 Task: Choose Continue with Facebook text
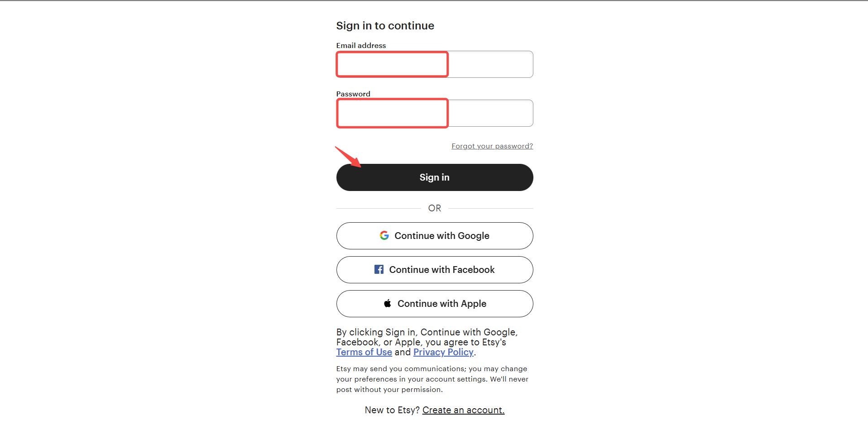[442, 270]
